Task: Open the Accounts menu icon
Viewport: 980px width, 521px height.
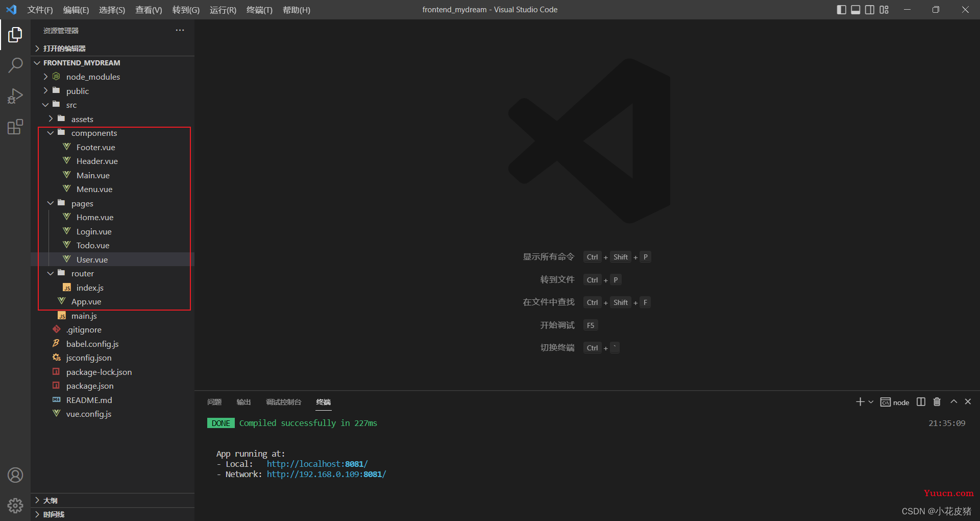Action: (x=15, y=475)
